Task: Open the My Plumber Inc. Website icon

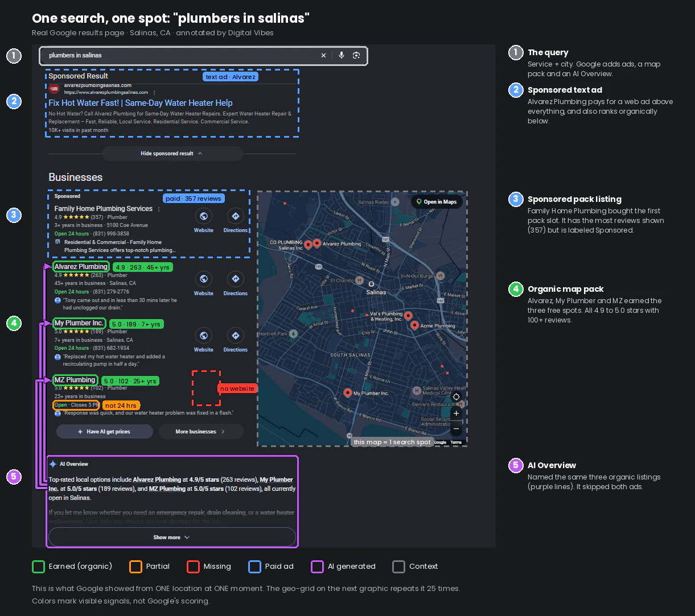Action: tap(203, 336)
